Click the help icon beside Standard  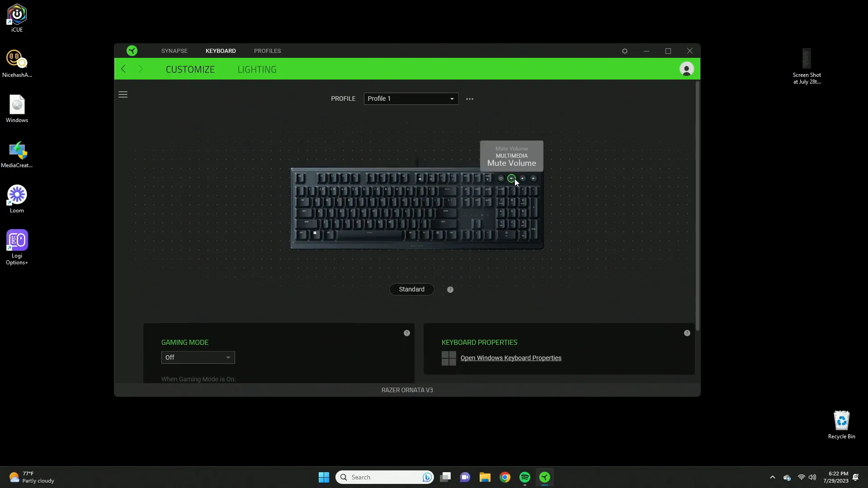(450, 290)
